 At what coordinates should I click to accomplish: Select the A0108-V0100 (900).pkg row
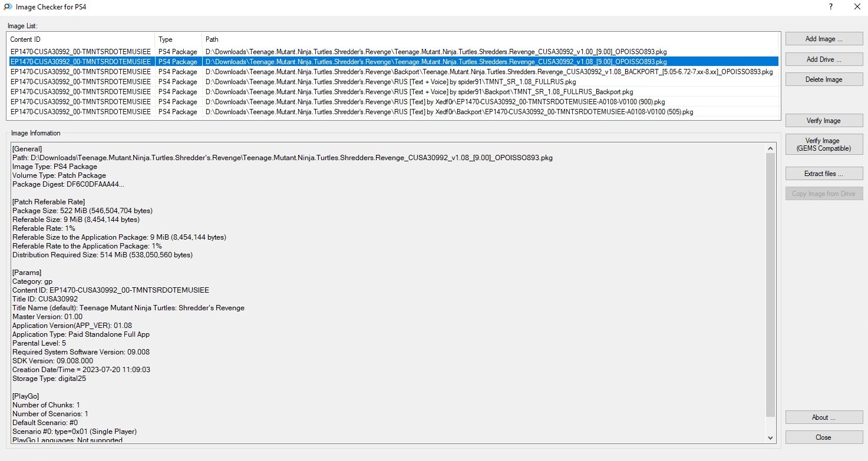(x=393, y=101)
